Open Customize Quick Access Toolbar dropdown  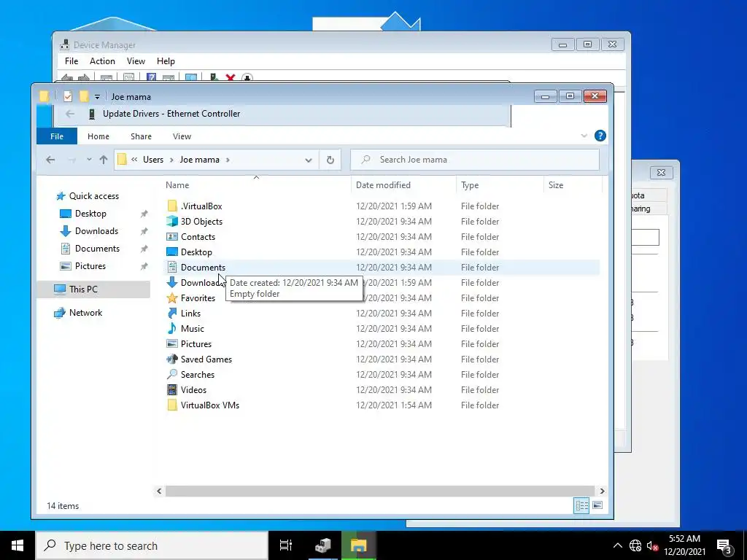coord(97,97)
